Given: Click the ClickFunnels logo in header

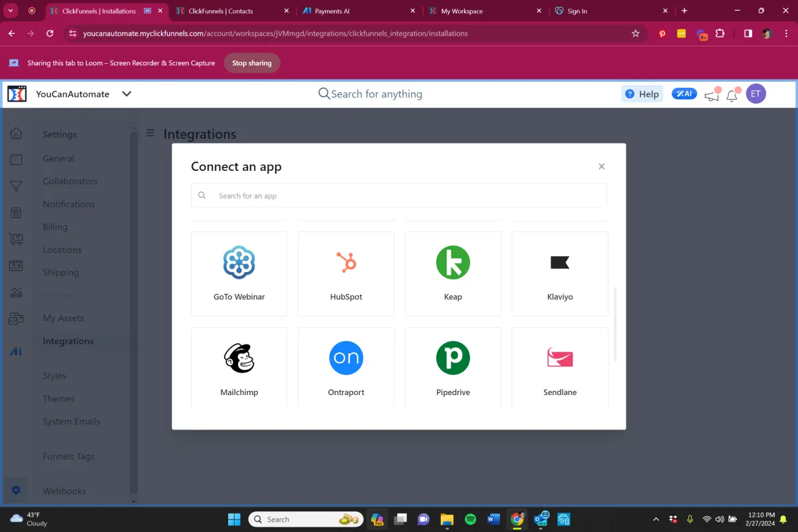Looking at the screenshot, I should pos(17,94).
